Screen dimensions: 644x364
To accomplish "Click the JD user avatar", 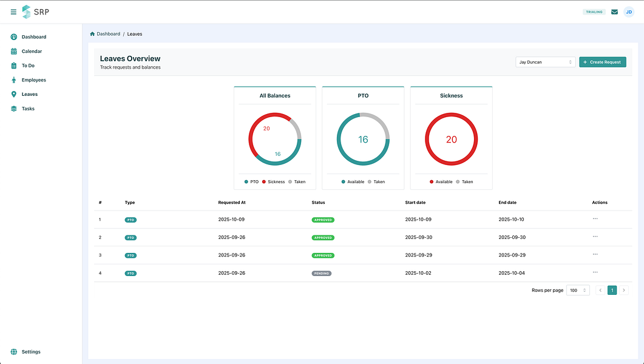I will point(629,12).
